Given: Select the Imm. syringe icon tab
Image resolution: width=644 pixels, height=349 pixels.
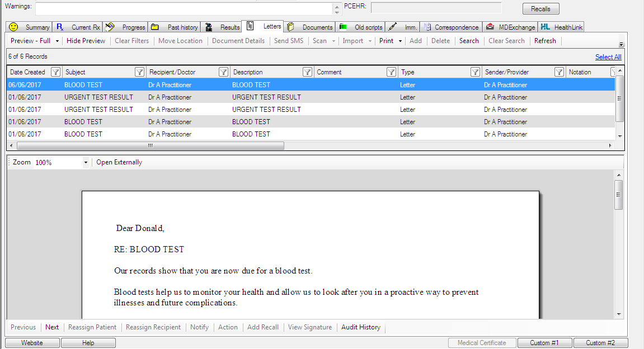Looking at the screenshot, I should [x=393, y=27].
